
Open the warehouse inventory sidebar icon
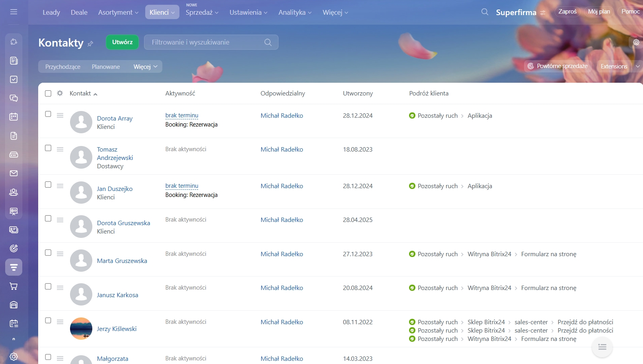coord(14,305)
